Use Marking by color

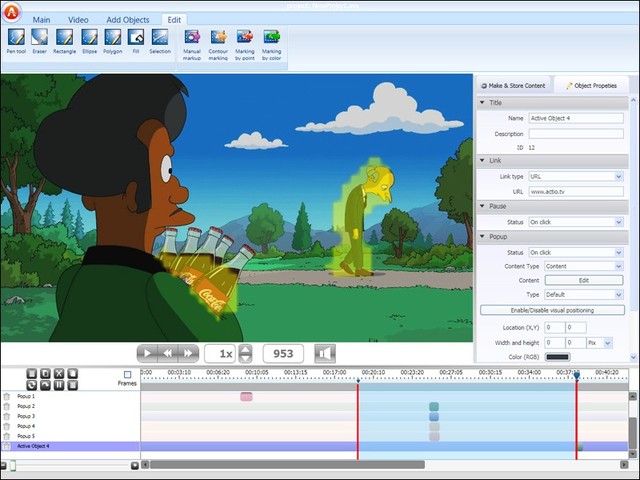(x=271, y=44)
